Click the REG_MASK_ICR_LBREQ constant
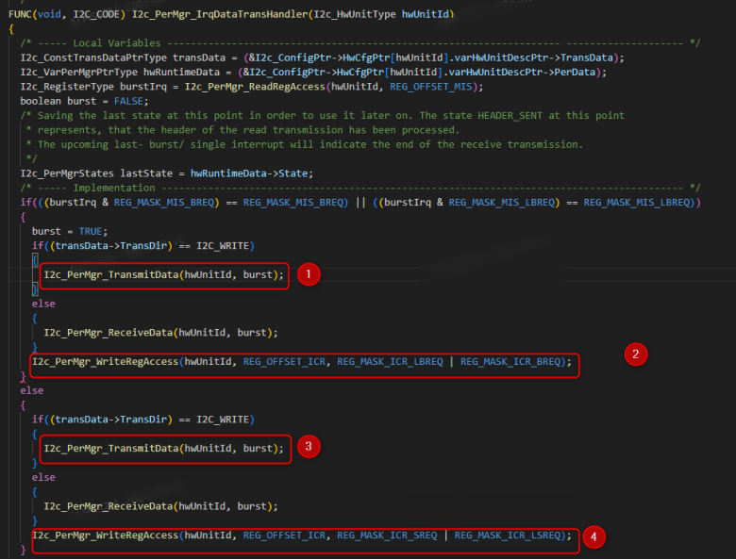 [x=390, y=362]
